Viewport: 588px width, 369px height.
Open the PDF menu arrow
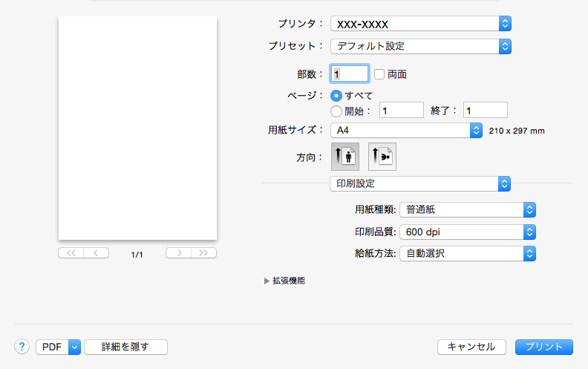74,347
